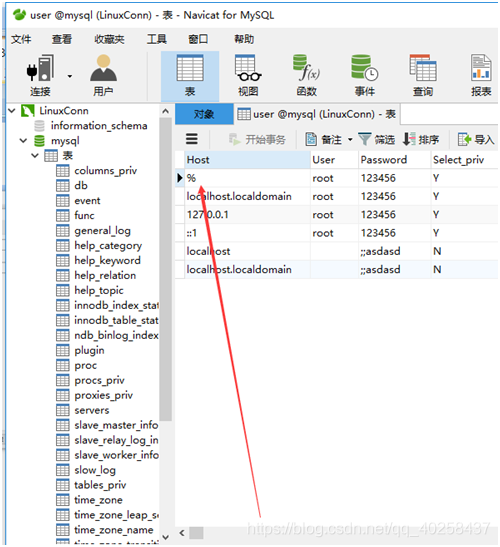Select the servers table

91,410
